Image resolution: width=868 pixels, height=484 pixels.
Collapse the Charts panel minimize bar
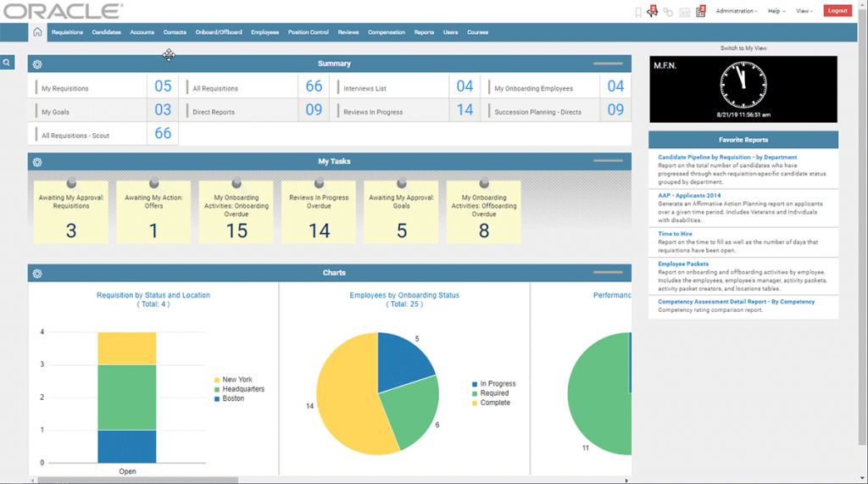coord(608,273)
